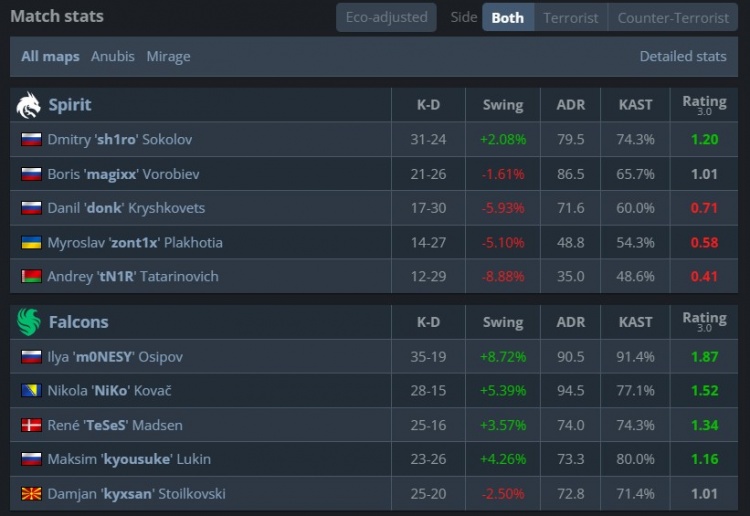The width and height of the screenshot is (750, 516).
Task: Click the Falcons team logo icon
Action: (x=29, y=322)
